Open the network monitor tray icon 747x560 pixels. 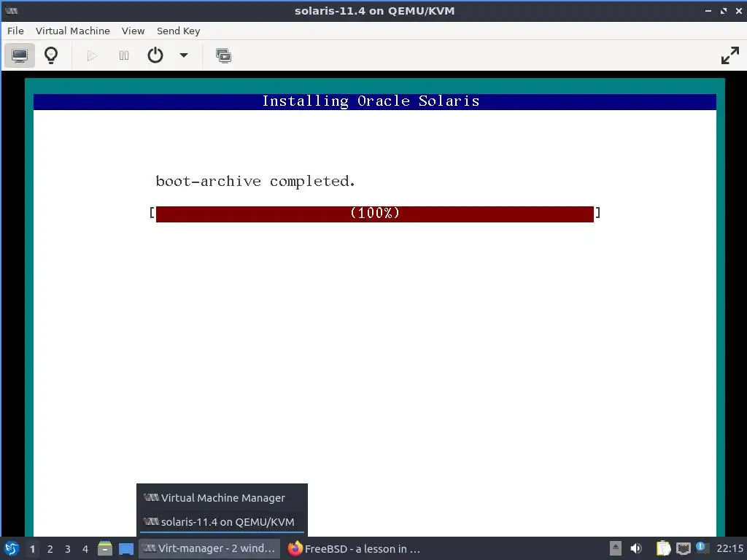[x=683, y=548]
